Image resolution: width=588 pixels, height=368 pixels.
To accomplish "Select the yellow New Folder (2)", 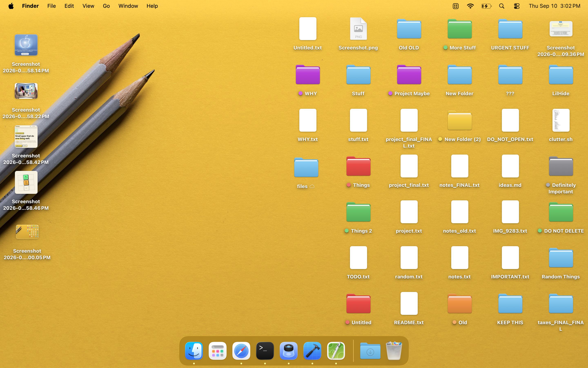I will 459,120.
